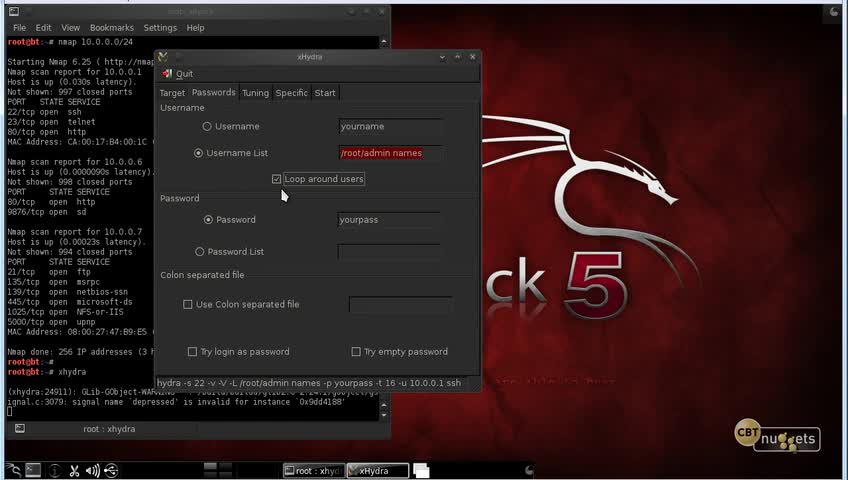Click the Username List path field

click(390, 154)
